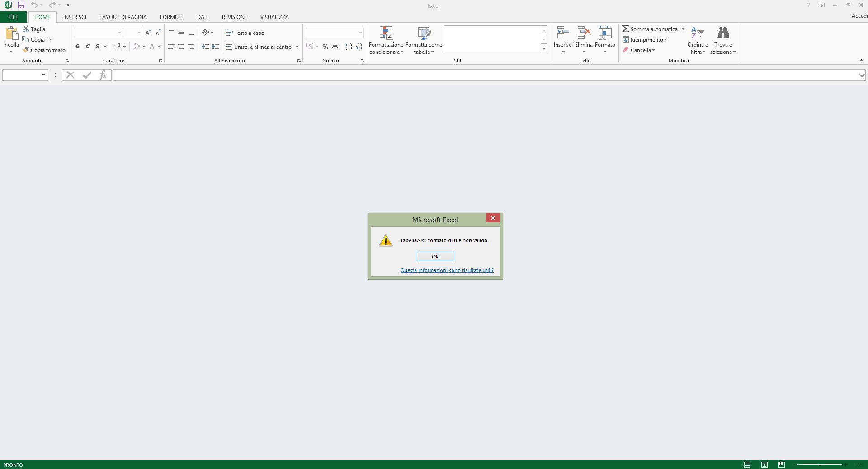Increase indent icon

click(x=215, y=47)
